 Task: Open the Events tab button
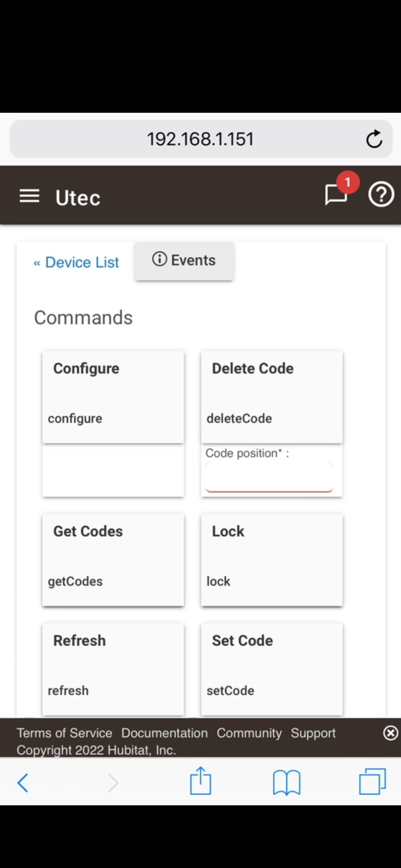click(184, 260)
